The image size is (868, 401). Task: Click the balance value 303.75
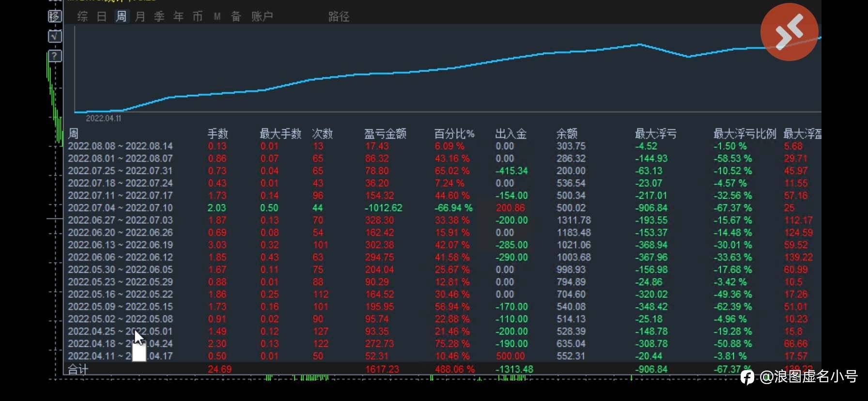[x=571, y=146]
